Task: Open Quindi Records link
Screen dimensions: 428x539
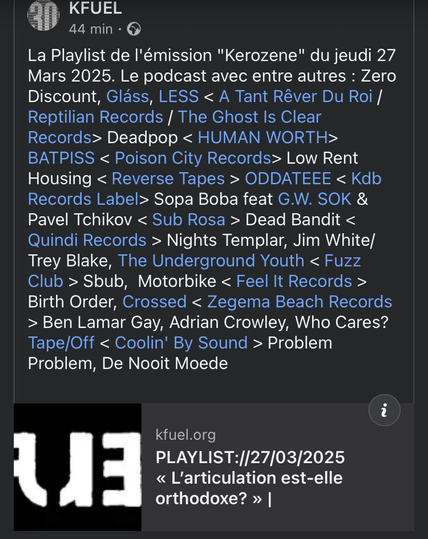Action: coord(87,240)
